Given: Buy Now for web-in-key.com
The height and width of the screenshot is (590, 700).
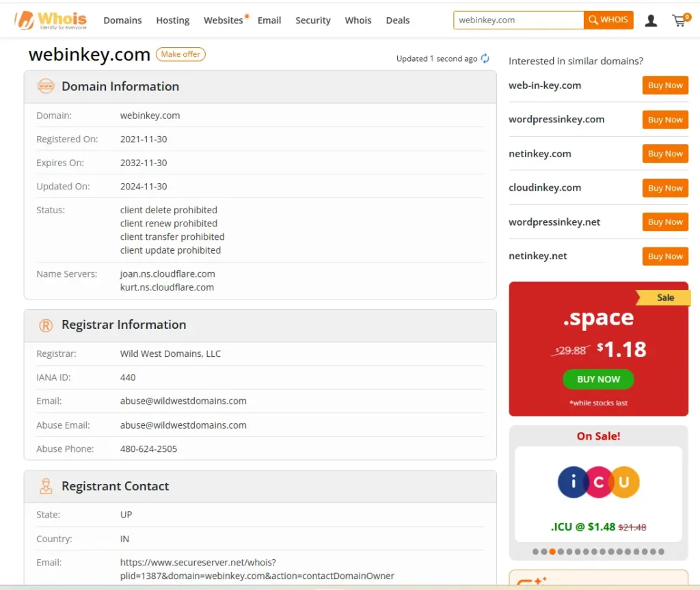Looking at the screenshot, I should click(665, 85).
